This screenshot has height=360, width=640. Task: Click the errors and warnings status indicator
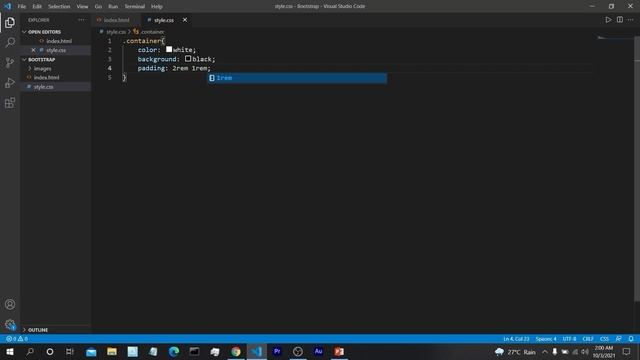tap(17, 339)
